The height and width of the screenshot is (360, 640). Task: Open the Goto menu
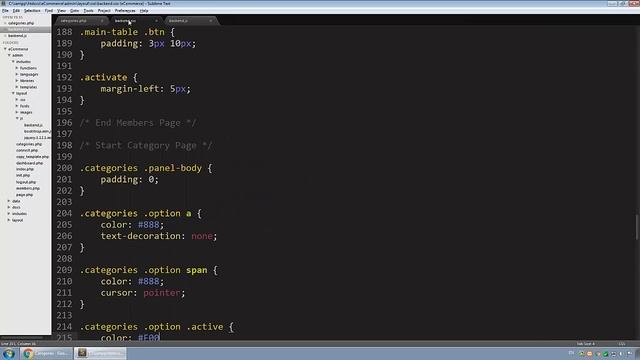pyautogui.click(x=74, y=11)
